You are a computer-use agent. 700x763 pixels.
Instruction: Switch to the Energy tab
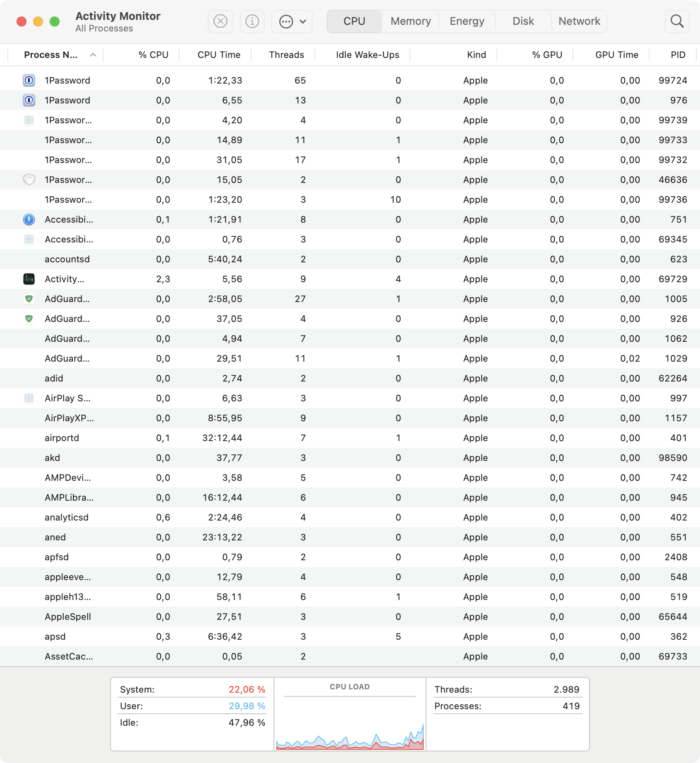tap(467, 21)
